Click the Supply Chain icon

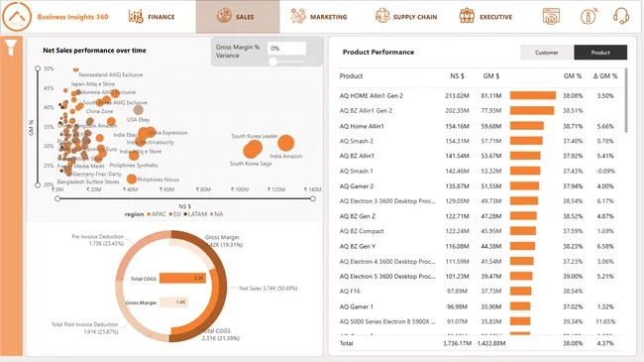pos(382,16)
